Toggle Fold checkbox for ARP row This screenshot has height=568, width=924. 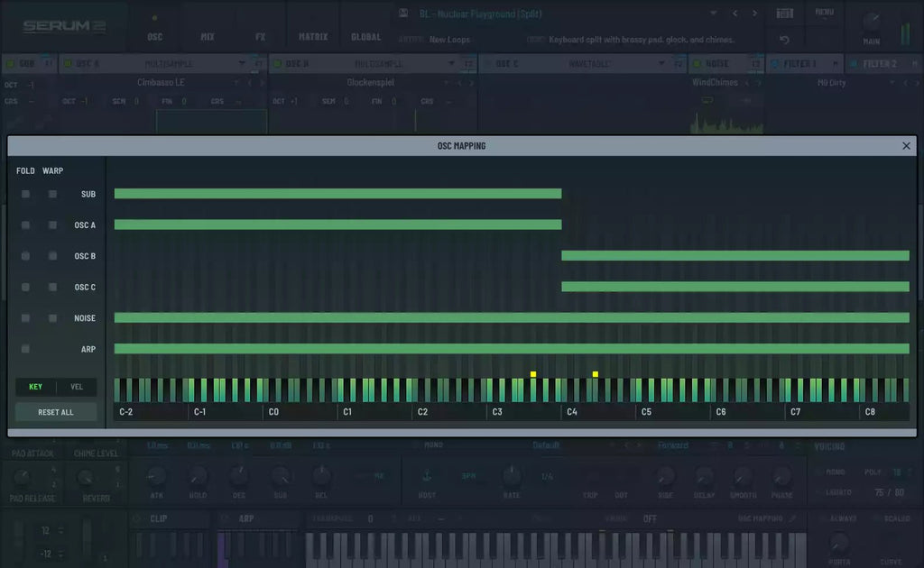(x=26, y=349)
